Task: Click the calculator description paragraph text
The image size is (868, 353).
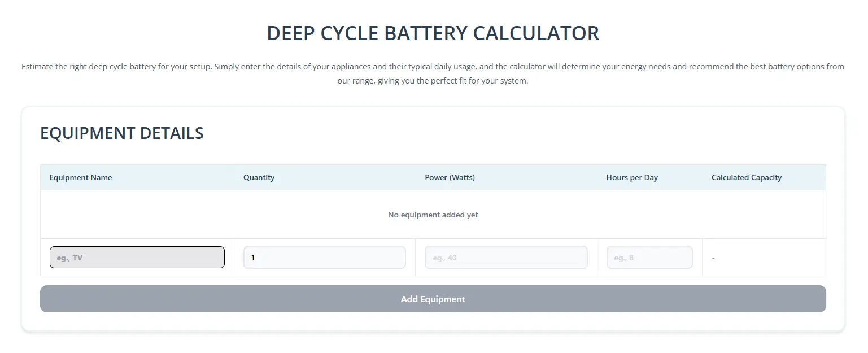Action: (433, 73)
